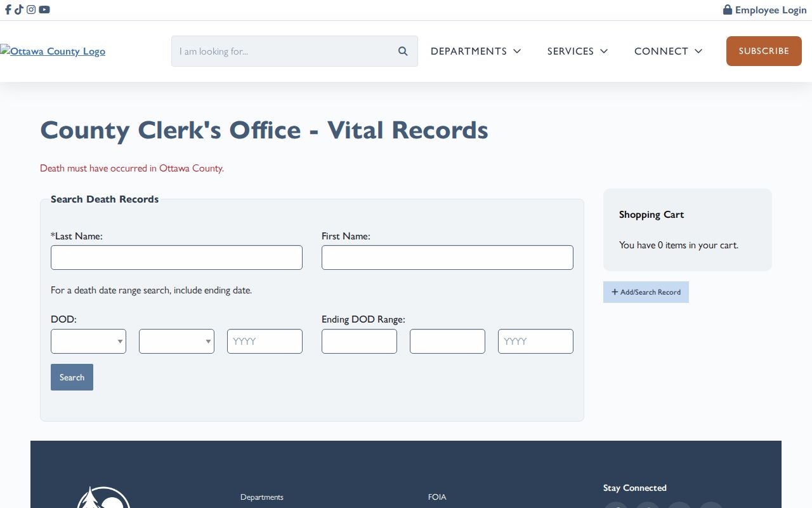This screenshot has width=812, height=508.
Task: Focus the Ending DOD Range YYYY field
Action: tap(535, 341)
